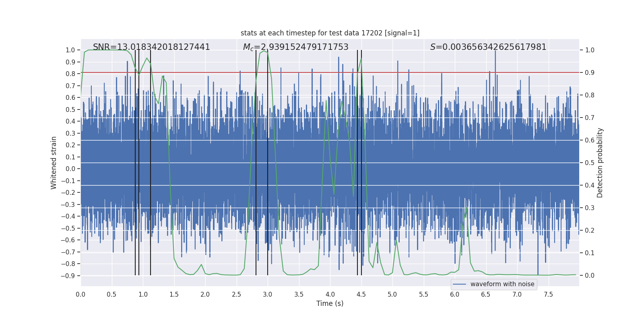Click the green curve peak near 3.0 seconds
This screenshot has width=644, height=322.
point(264,51)
